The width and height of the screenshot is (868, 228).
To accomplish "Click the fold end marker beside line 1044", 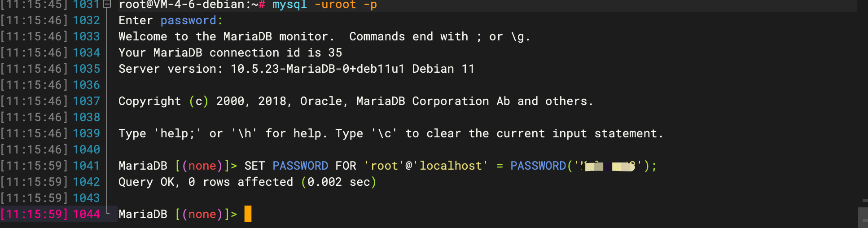I will [108, 210].
